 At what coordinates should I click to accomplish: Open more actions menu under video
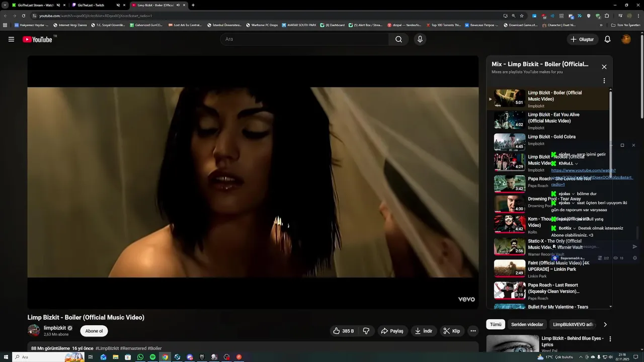[x=473, y=331]
